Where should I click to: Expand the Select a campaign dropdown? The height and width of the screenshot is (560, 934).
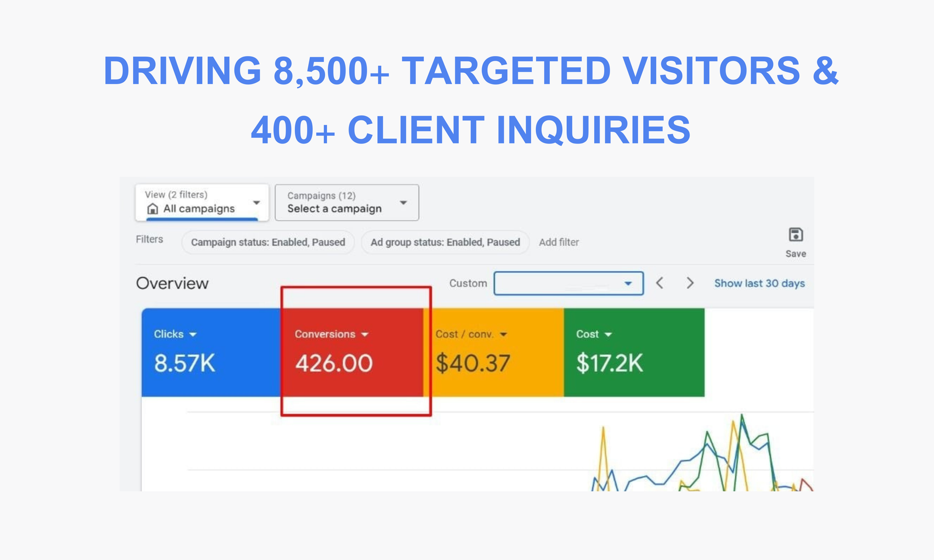[403, 202]
